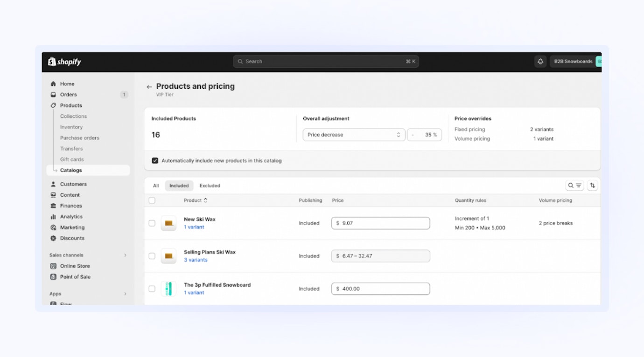Sort by the Product column header
644x357 pixels.
tap(196, 200)
